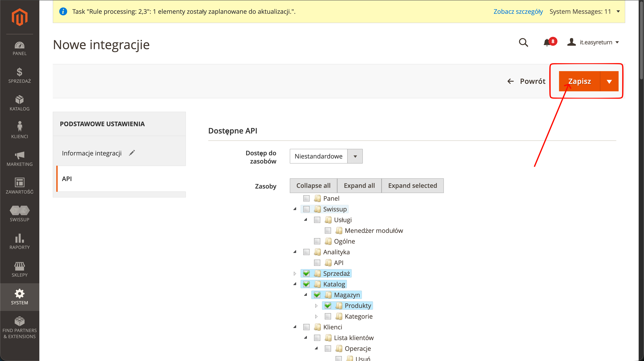Expand the Sprzedaż tree node
Viewport: 644px width, 361px height.
click(x=295, y=274)
